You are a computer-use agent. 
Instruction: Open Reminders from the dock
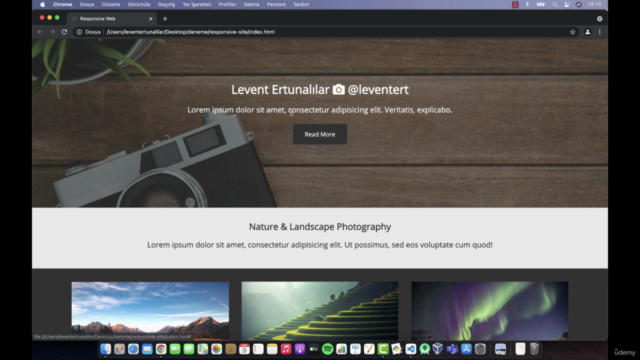click(x=258, y=349)
